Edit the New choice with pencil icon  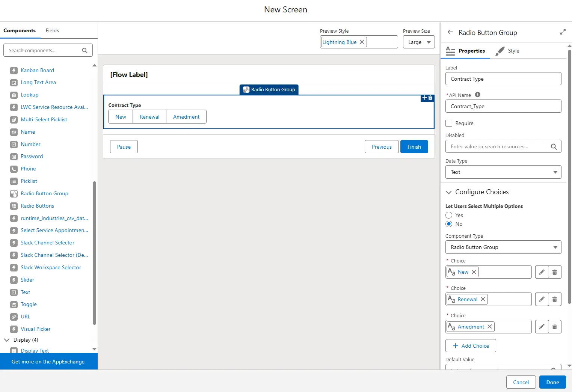pos(542,272)
